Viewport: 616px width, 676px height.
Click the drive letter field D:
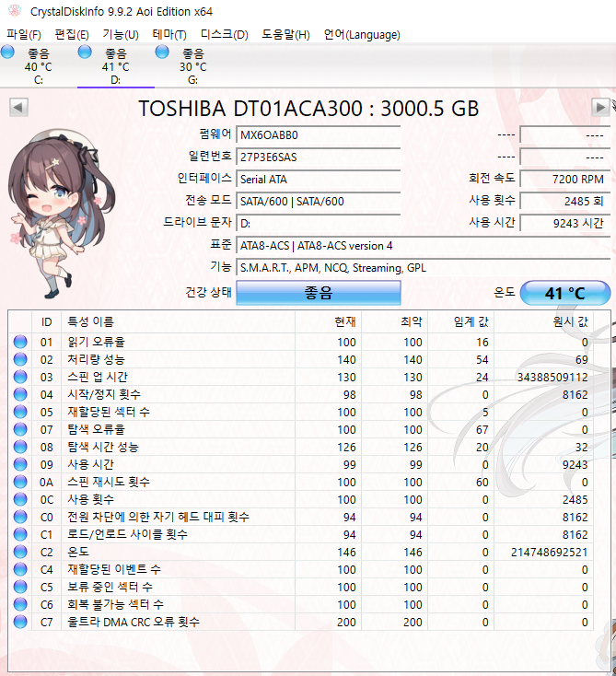(319, 223)
